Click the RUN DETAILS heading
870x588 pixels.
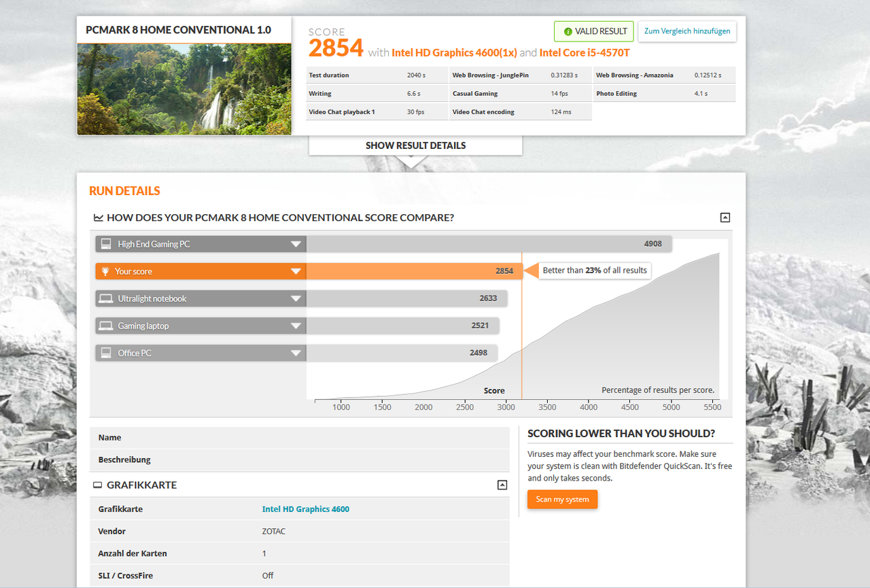(x=125, y=191)
